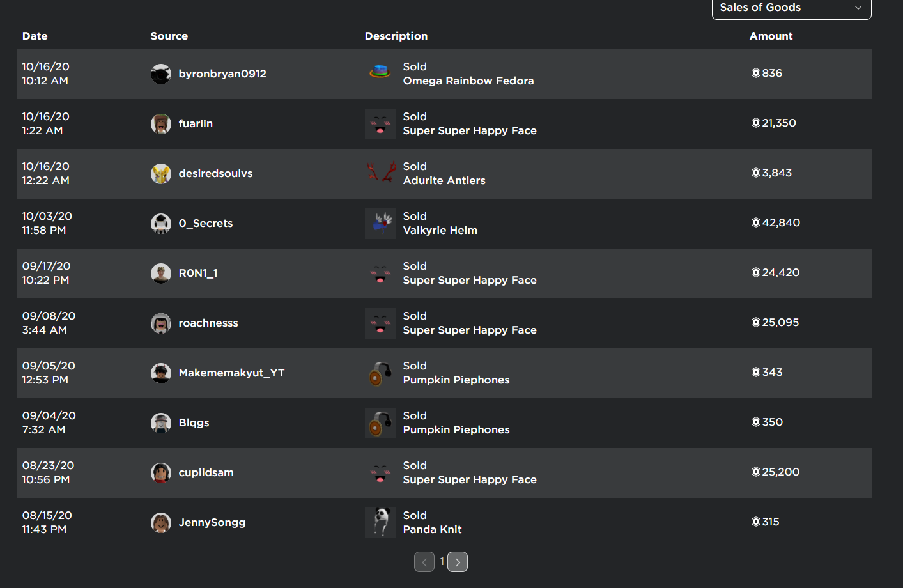This screenshot has height=588, width=903.
Task: Click cupiidsam's avatar icon
Action: (x=161, y=473)
